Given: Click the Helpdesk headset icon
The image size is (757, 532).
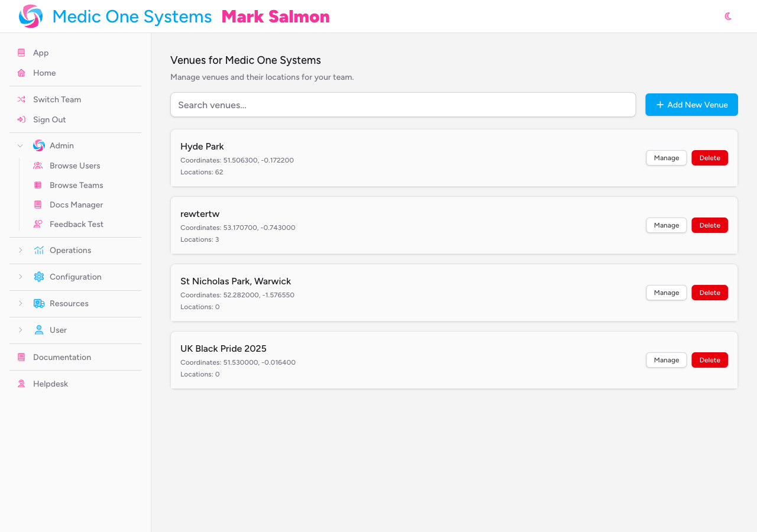Looking at the screenshot, I should 21,384.
